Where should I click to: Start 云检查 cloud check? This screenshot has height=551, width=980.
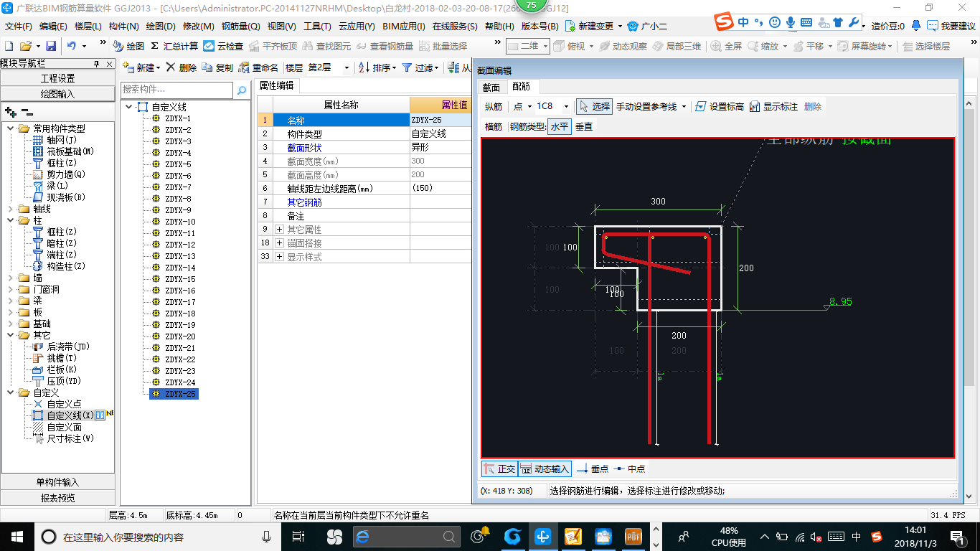(223, 46)
